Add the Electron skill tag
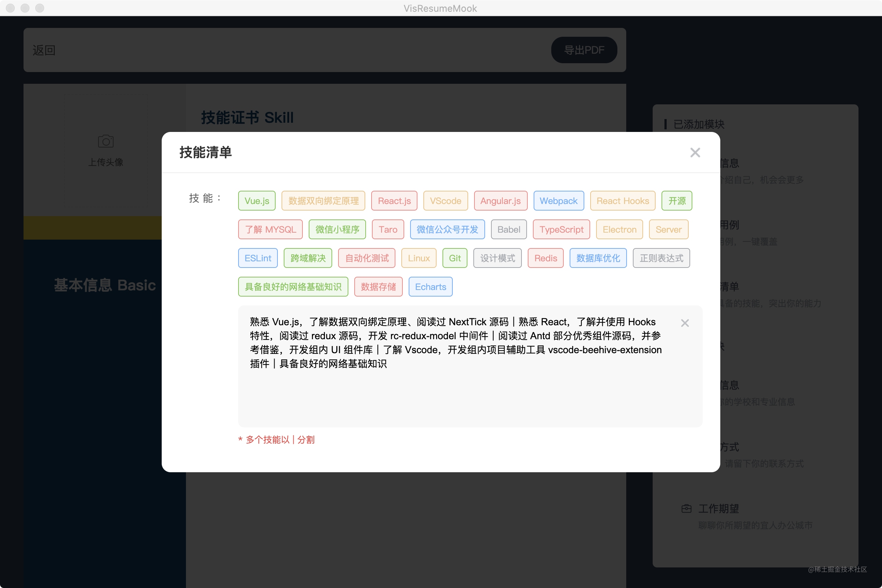882x588 pixels. click(619, 229)
